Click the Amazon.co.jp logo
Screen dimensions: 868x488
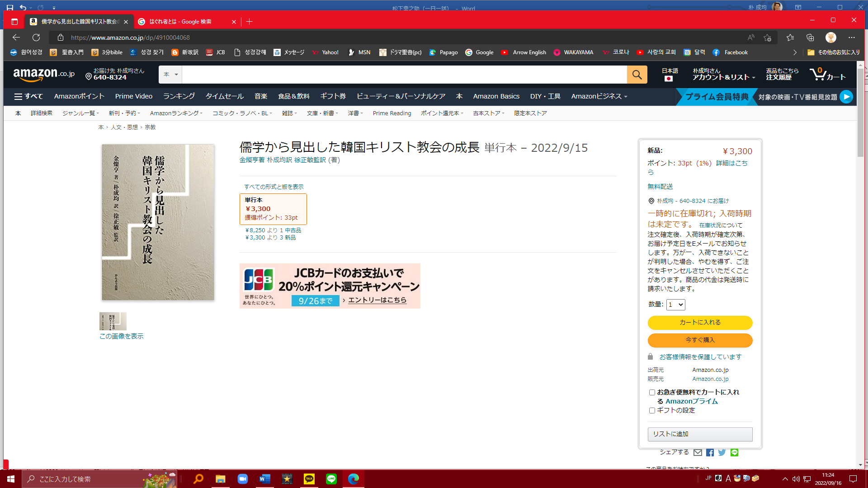(44, 75)
